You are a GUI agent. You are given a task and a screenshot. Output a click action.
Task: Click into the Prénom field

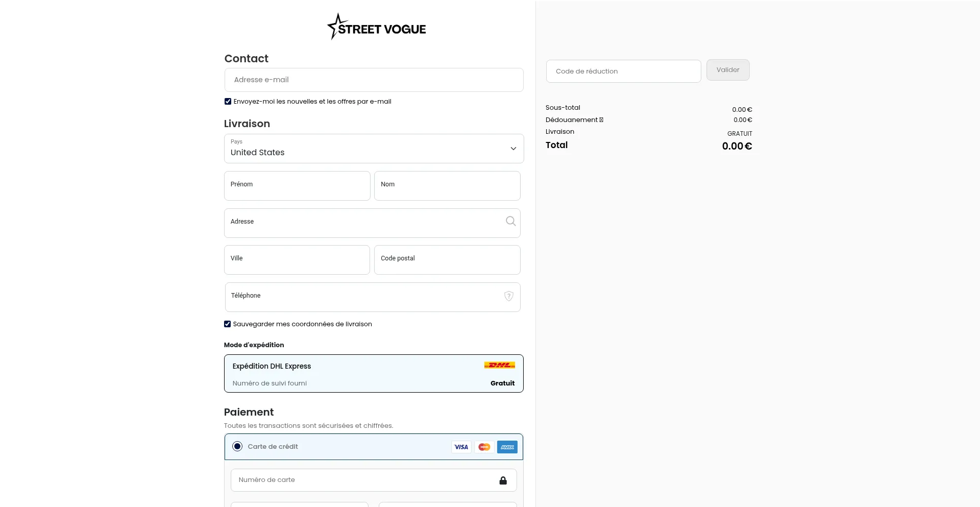point(297,186)
